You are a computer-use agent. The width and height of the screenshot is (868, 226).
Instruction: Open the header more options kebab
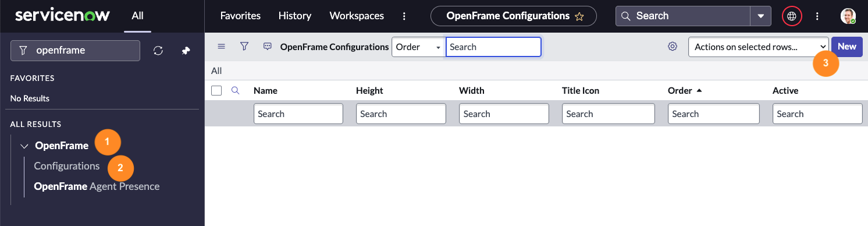(x=817, y=16)
